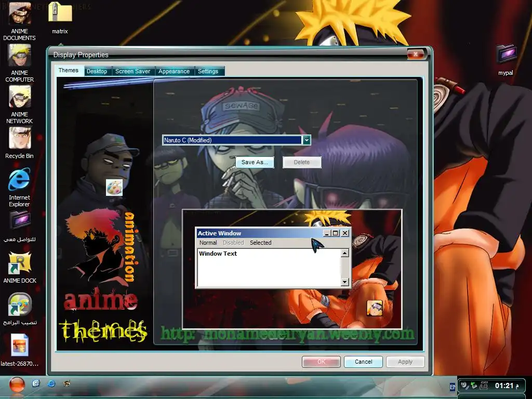Image resolution: width=532 pixels, height=399 pixels.
Task: Click the Cancel button
Action: click(x=363, y=362)
